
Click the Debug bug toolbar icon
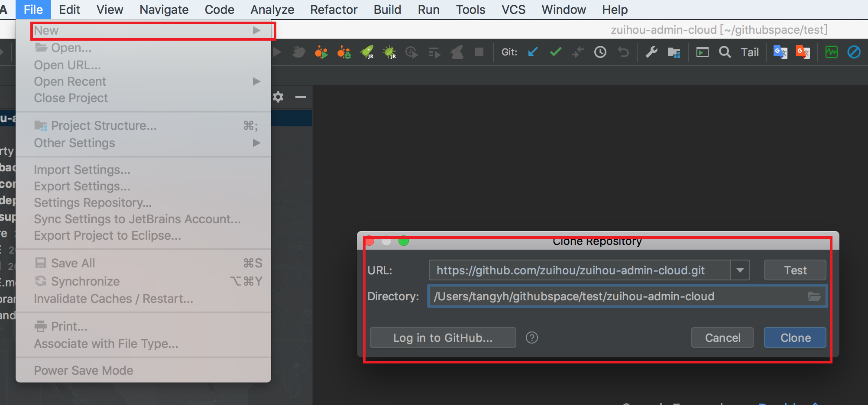(x=298, y=52)
